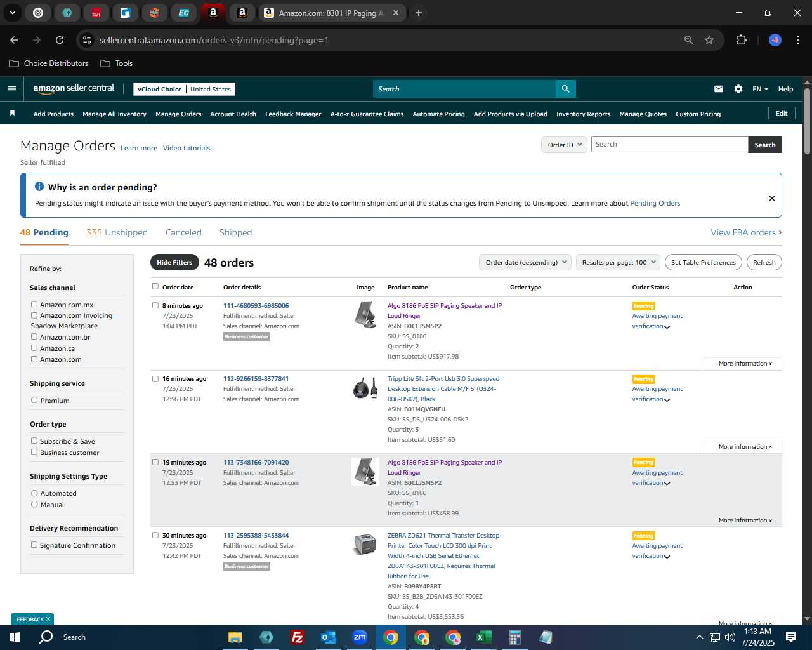The width and height of the screenshot is (812, 650).
Task: Open the browser extensions puzzle icon
Action: pos(741,40)
